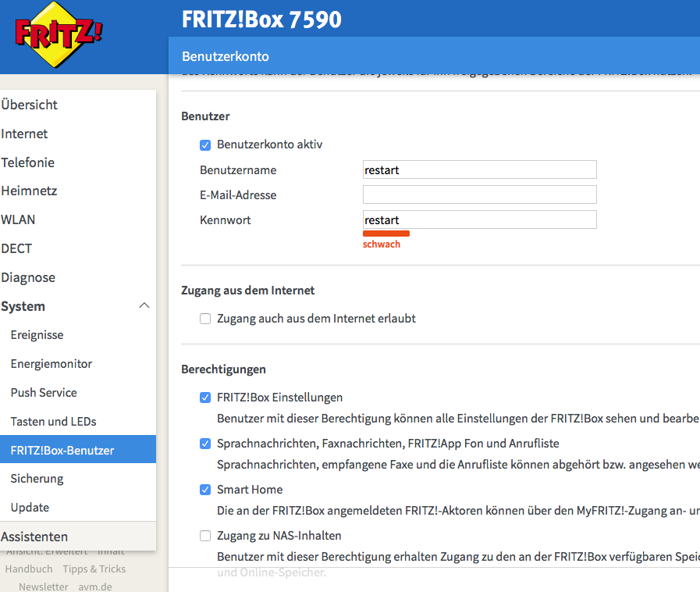Open the Update submenu item

[x=30, y=508]
